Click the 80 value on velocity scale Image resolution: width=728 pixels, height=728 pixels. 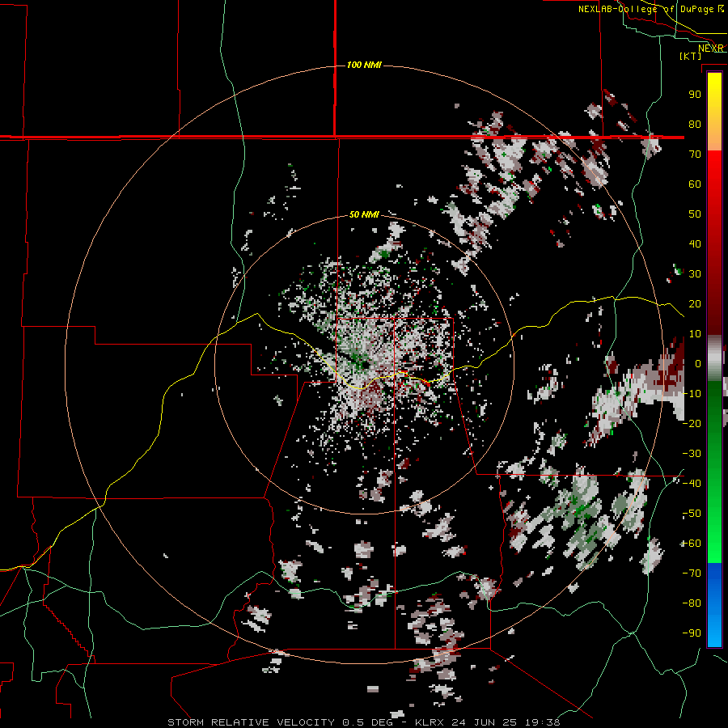pos(695,124)
